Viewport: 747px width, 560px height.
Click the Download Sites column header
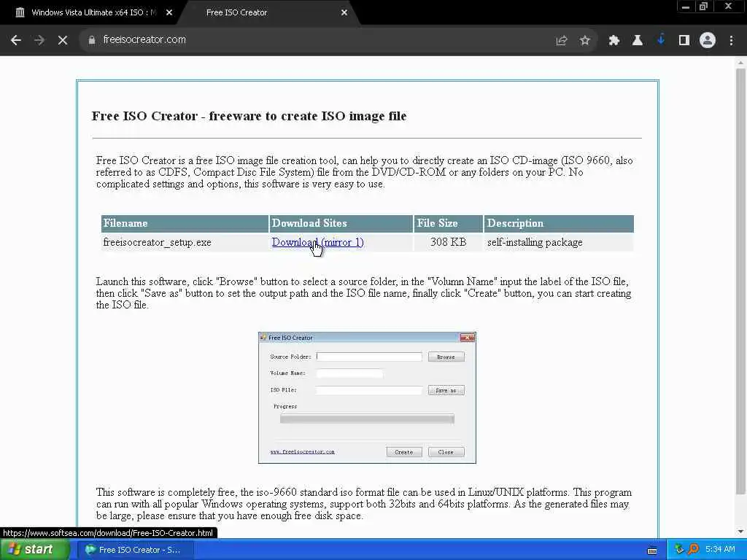tap(341, 223)
